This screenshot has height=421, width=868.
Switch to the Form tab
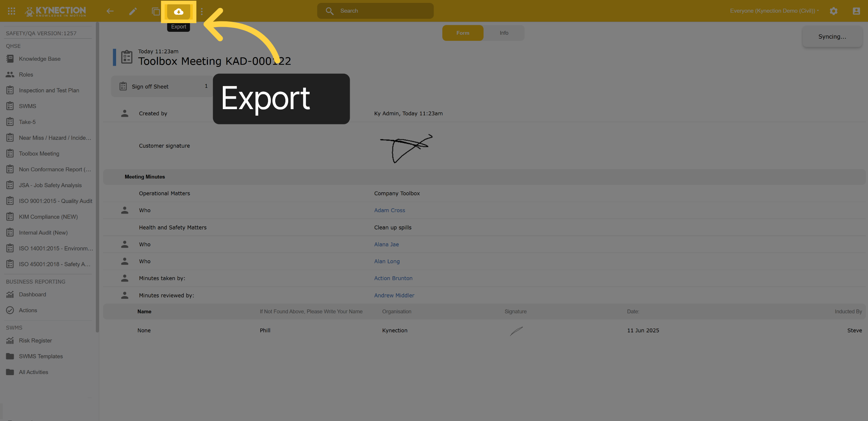click(x=463, y=33)
